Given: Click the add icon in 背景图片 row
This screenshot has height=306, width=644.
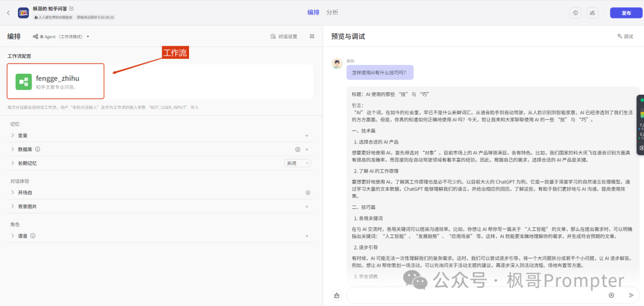Looking at the screenshot, I should click(x=307, y=207).
